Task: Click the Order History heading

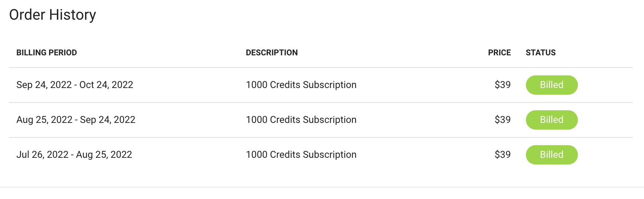Action: tap(52, 15)
